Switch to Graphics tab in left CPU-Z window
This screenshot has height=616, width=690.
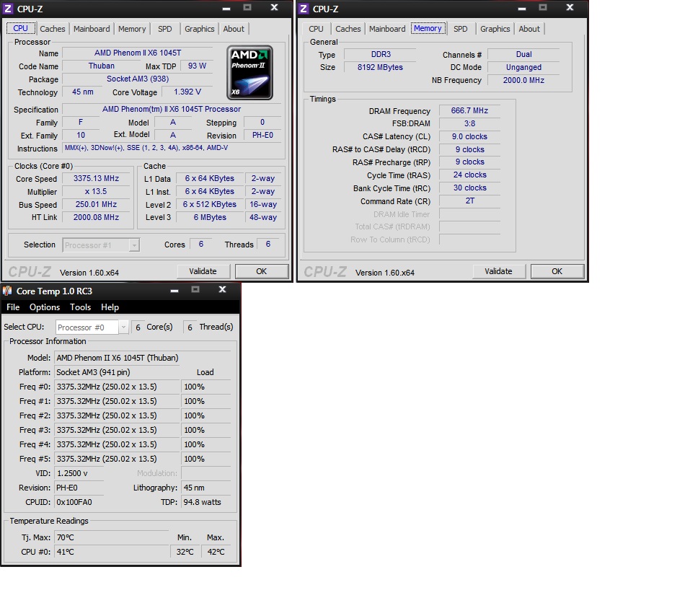pos(199,29)
